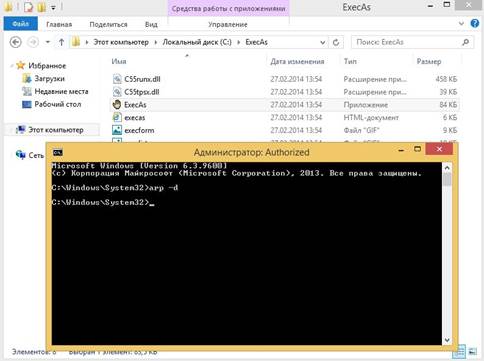Image resolution: width=484 pixels, height=361 pixels.
Task: Expand the ribbon with the chevron
Action: click(461, 24)
